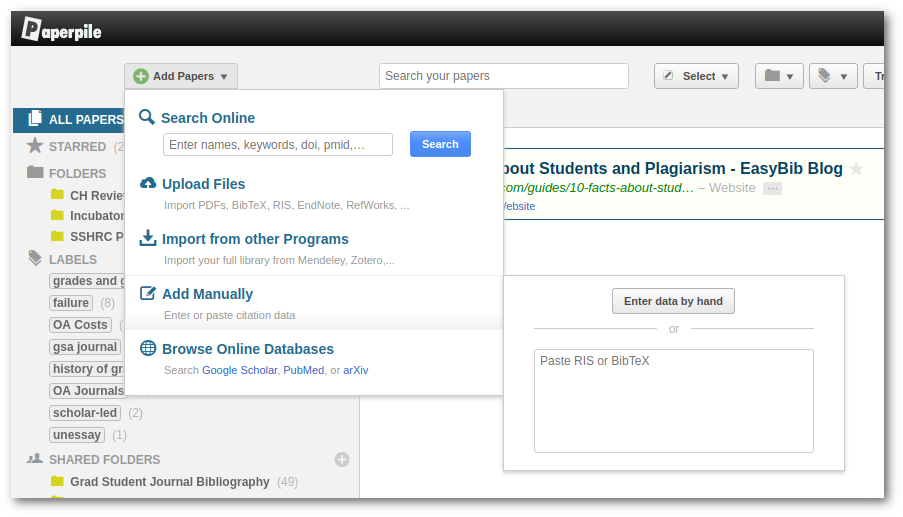Open the Google Scholar link

pos(240,370)
